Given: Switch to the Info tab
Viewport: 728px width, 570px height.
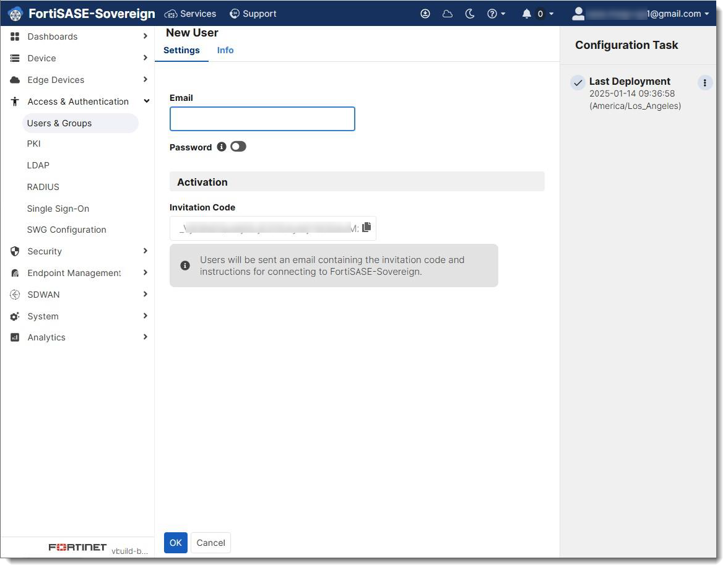Looking at the screenshot, I should click(x=225, y=51).
